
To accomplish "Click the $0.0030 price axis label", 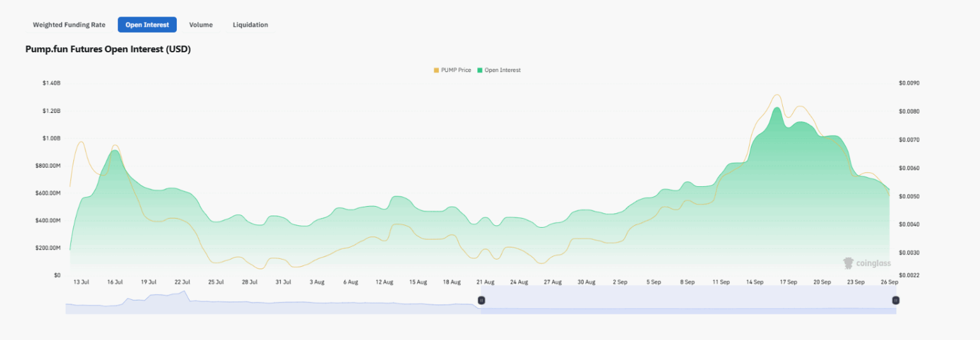I will point(909,253).
